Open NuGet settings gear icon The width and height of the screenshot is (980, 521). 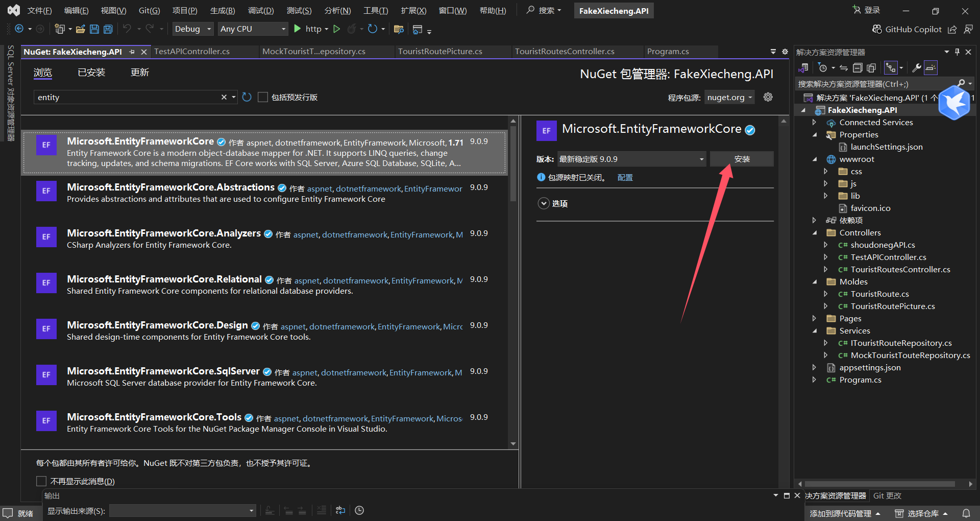tap(768, 97)
